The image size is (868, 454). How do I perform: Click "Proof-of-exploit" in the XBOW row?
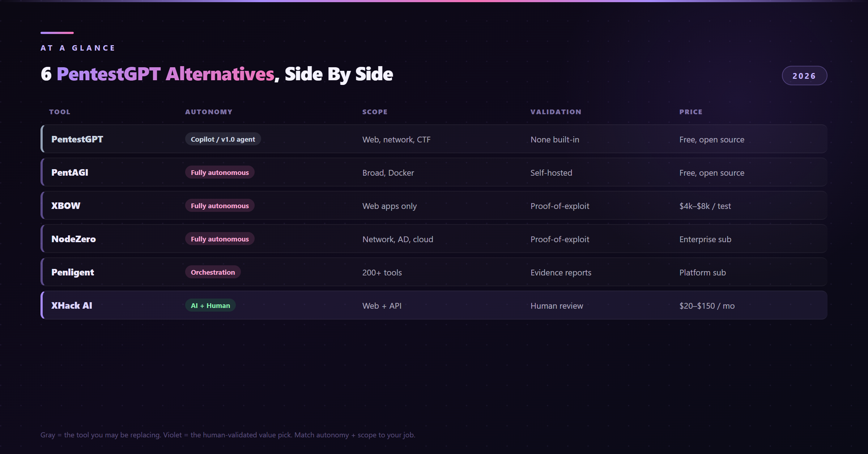[560, 206]
